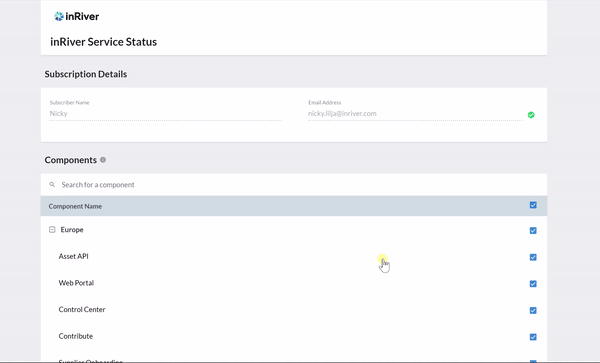Click the green email verified checkmark
600x363 pixels.
(531, 115)
